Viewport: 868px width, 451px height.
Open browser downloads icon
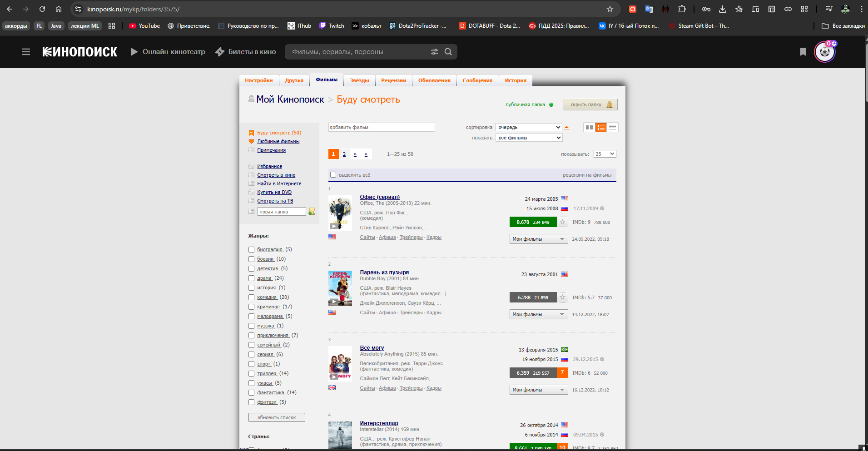(723, 9)
